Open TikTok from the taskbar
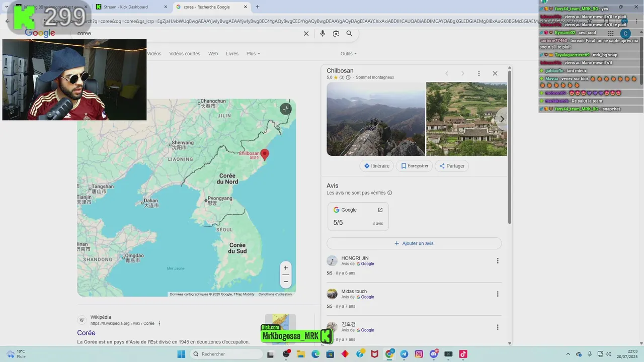644x362 pixels. pyautogui.click(x=463, y=354)
